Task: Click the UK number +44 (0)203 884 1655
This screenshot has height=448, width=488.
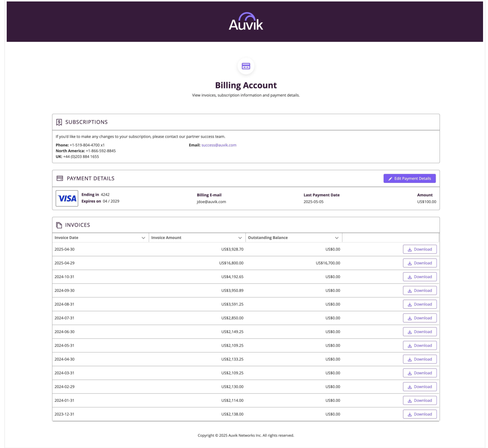Action: pyautogui.click(x=81, y=157)
